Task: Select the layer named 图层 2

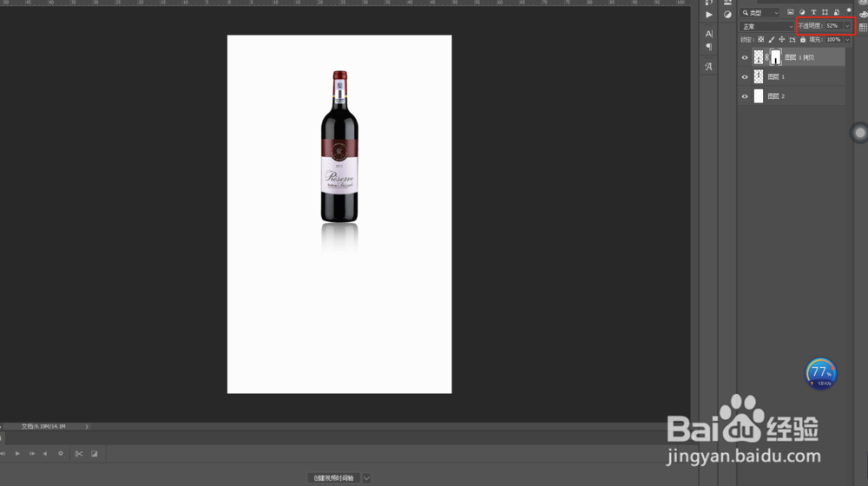Action: (776, 96)
